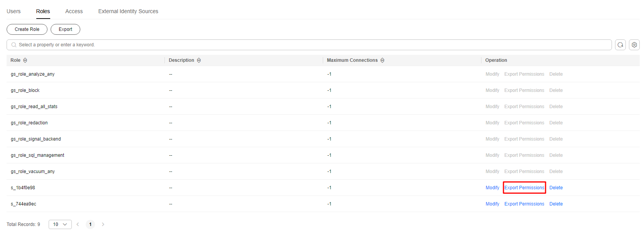Viewport: 644px width, 231px height.
Task: Click the gs_role_redaction role name
Action: click(x=29, y=123)
